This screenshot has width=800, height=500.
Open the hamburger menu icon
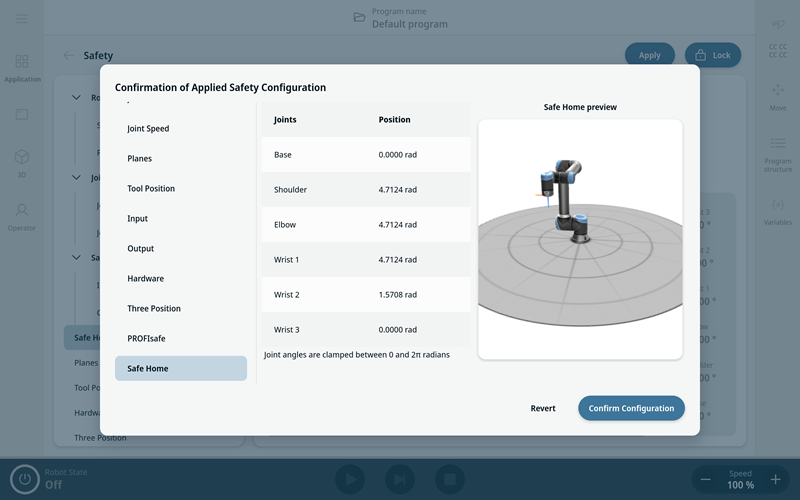[x=22, y=19]
